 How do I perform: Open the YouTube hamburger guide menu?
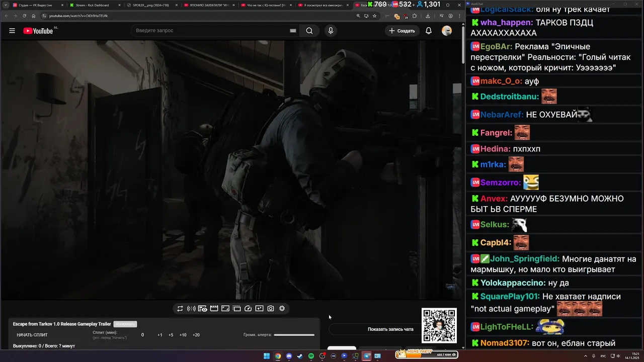click(12, 31)
